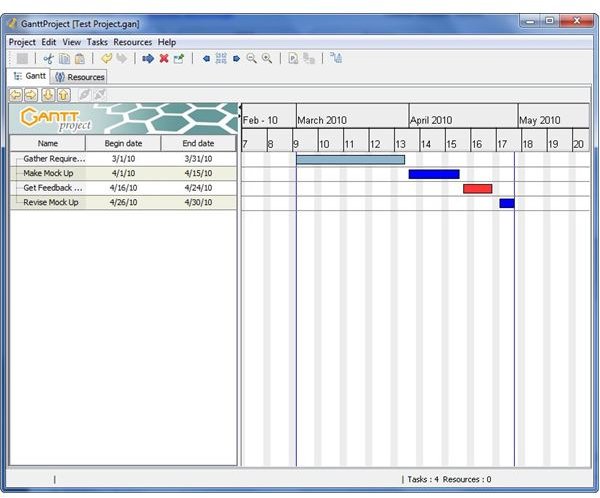The height and width of the screenshot is (498, 600).
Task: Click the light blue Gather Requirements bar
Action: click(351, 160)
